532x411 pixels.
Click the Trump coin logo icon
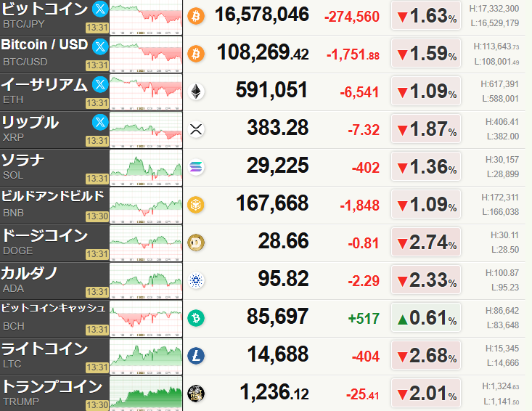pos(196,394)
